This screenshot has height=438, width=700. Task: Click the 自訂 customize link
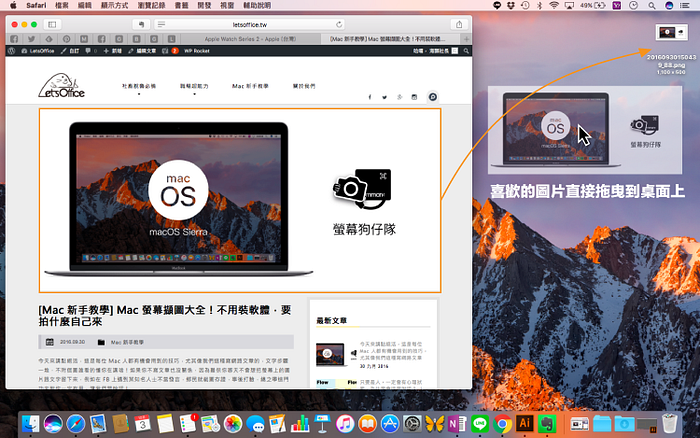(x=70, y=51)
